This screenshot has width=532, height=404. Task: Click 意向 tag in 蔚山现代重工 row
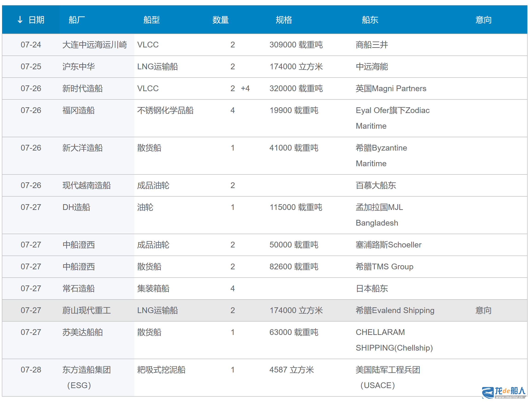(483, 310)
